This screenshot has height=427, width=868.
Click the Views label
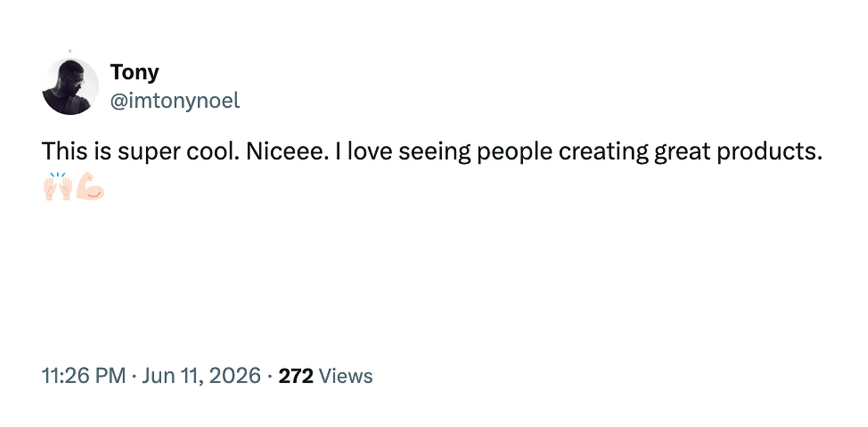(x=346, y=376)
